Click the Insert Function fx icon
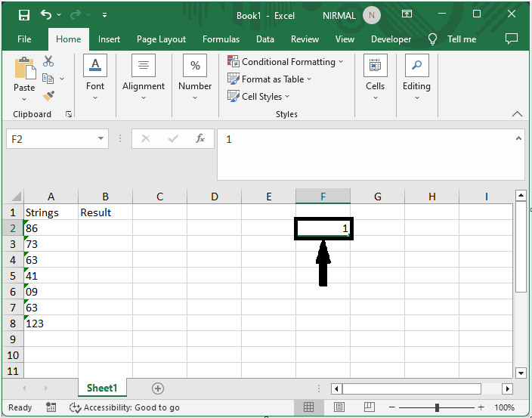532x418 pixels. pos(200,138)
